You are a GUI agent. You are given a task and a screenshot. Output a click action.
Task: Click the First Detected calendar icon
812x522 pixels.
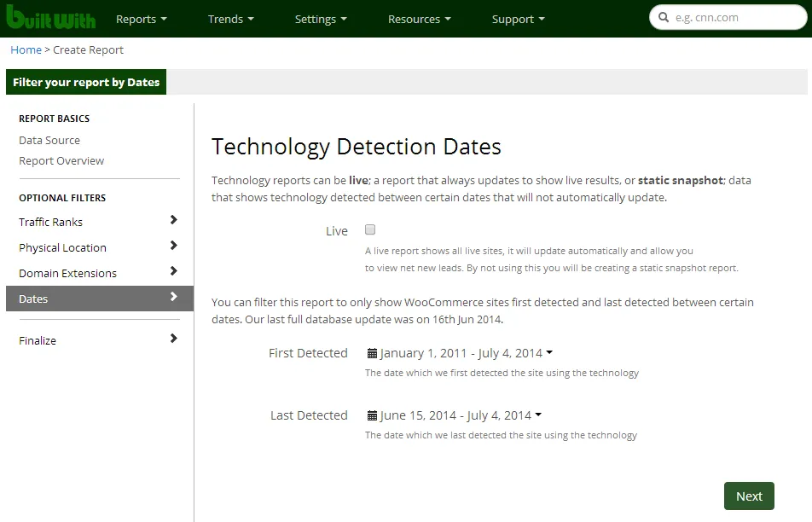pos(372,353)
